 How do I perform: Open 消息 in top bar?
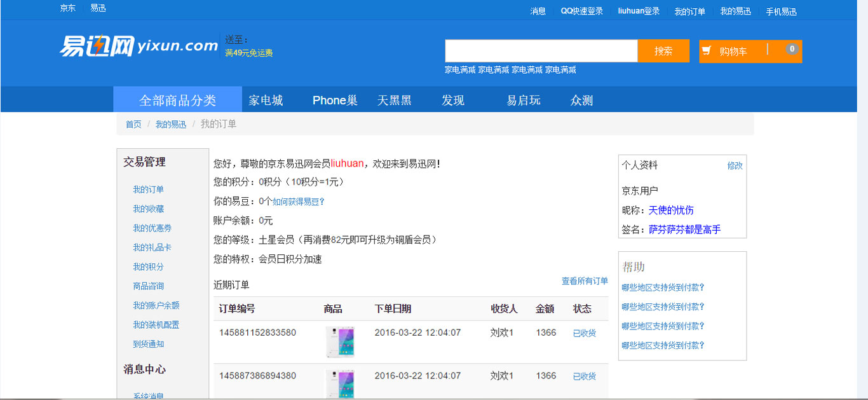pyautogui.click(x=538, y=11)
